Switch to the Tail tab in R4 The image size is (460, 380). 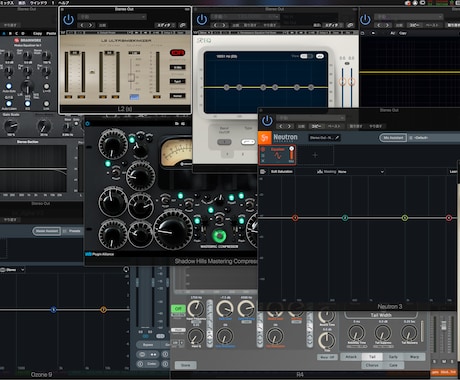pyautogui.click(x=372, y=357)
